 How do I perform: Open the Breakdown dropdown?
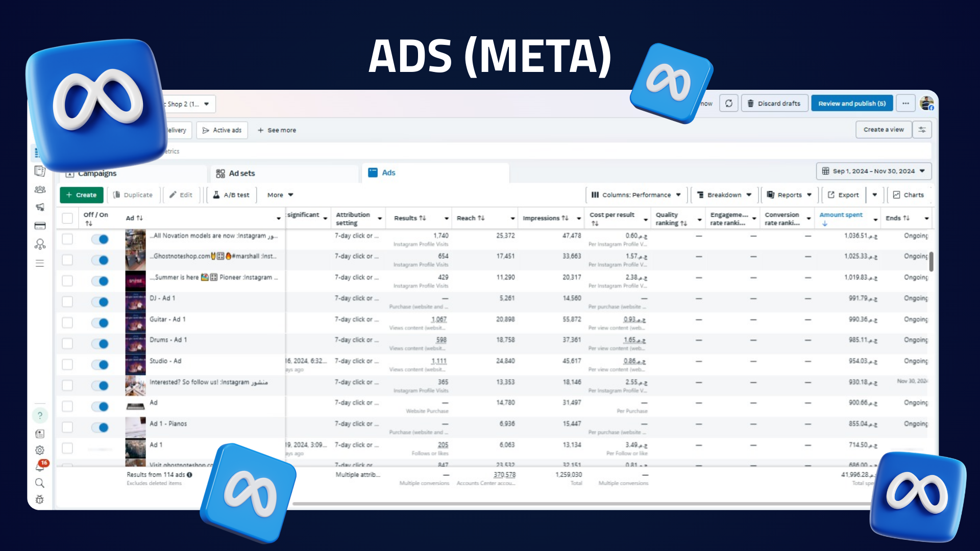point(724,195)
